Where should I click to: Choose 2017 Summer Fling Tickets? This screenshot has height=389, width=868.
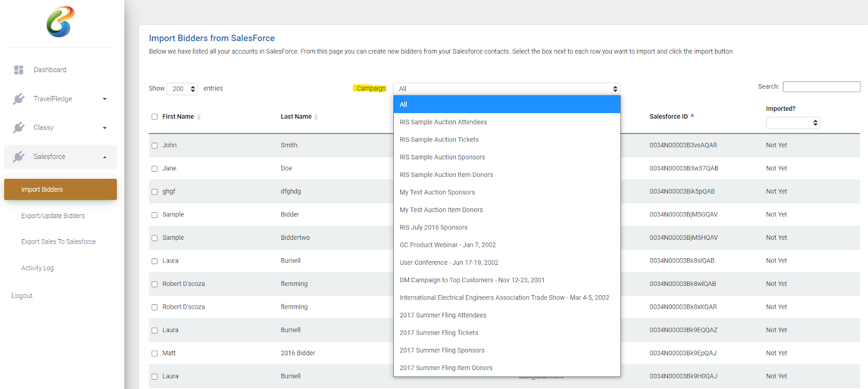(507, 333)
